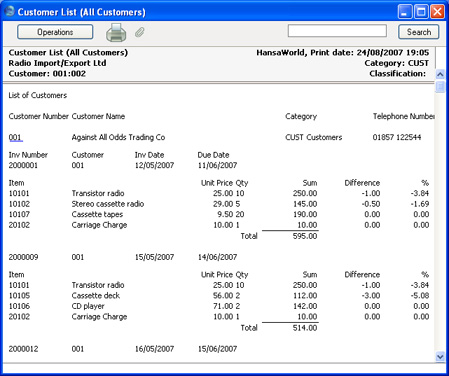449x376 pixels.
Task: Click the scroll up arrow
Action: coord(440,74)
